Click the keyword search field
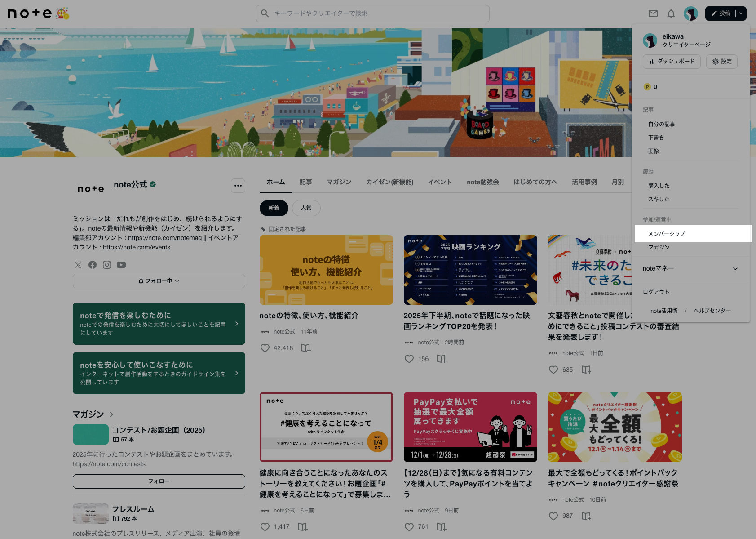The height and width of the screenshot is (539, 756). [373, 13]
